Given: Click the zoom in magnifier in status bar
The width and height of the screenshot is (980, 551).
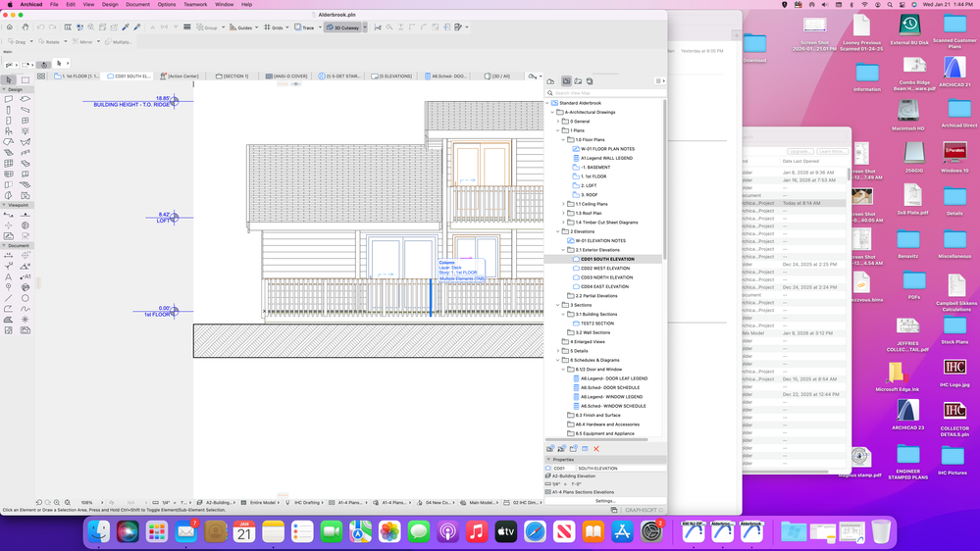Looking at the screenshot, I should 57,502.
